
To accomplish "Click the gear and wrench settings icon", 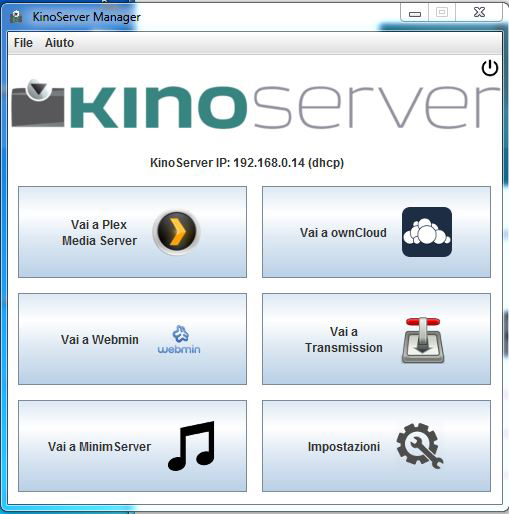I will [420, 446].
